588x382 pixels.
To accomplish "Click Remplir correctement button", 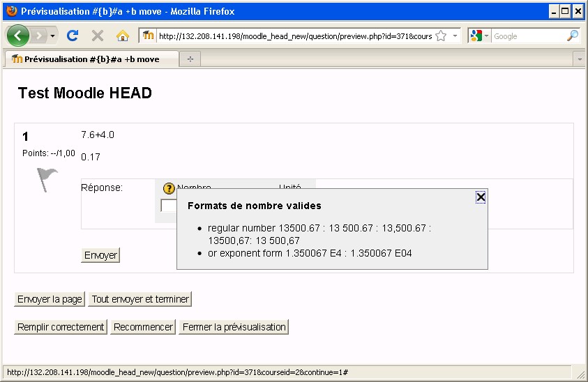I will 61,327.
